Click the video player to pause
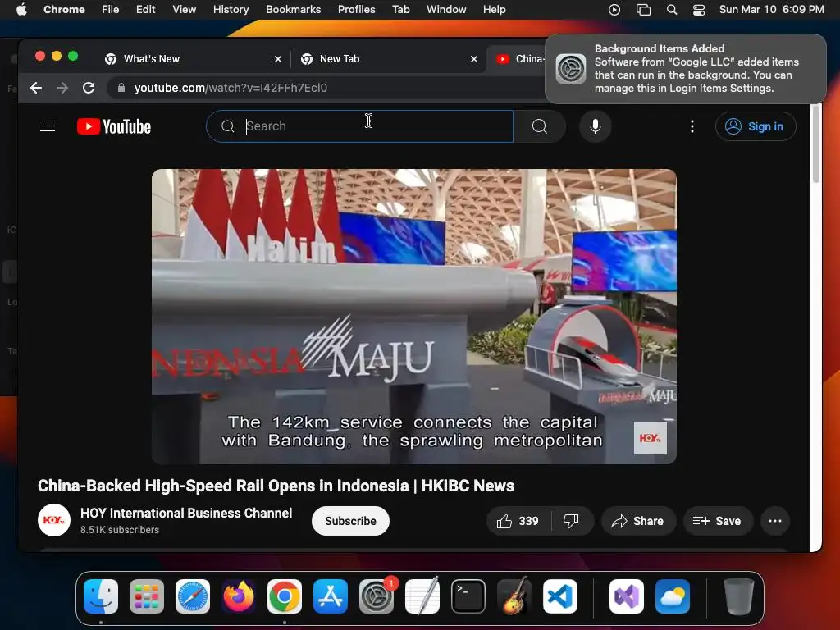Screen dimensions: 840x630 (x=414, y=317)
